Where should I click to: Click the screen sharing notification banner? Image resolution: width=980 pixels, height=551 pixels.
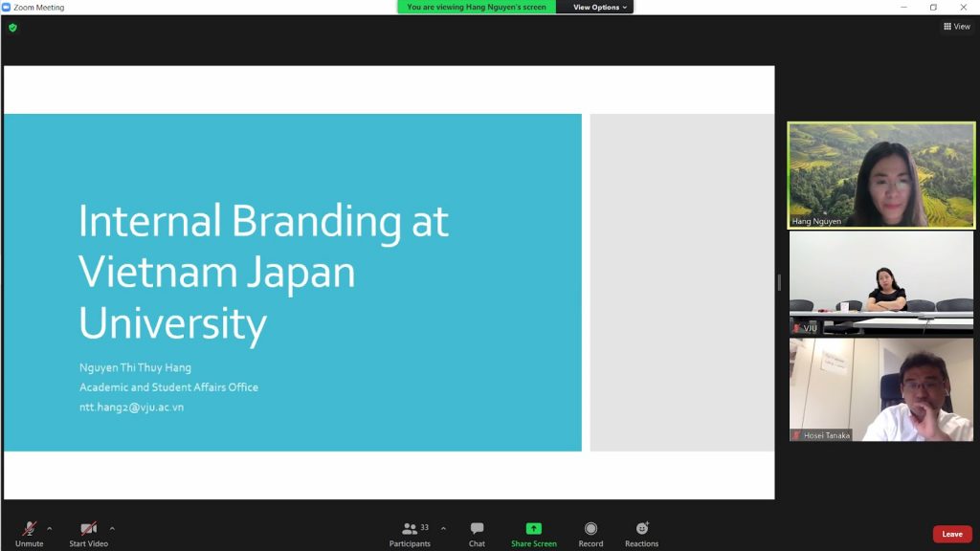coord(477,7)
